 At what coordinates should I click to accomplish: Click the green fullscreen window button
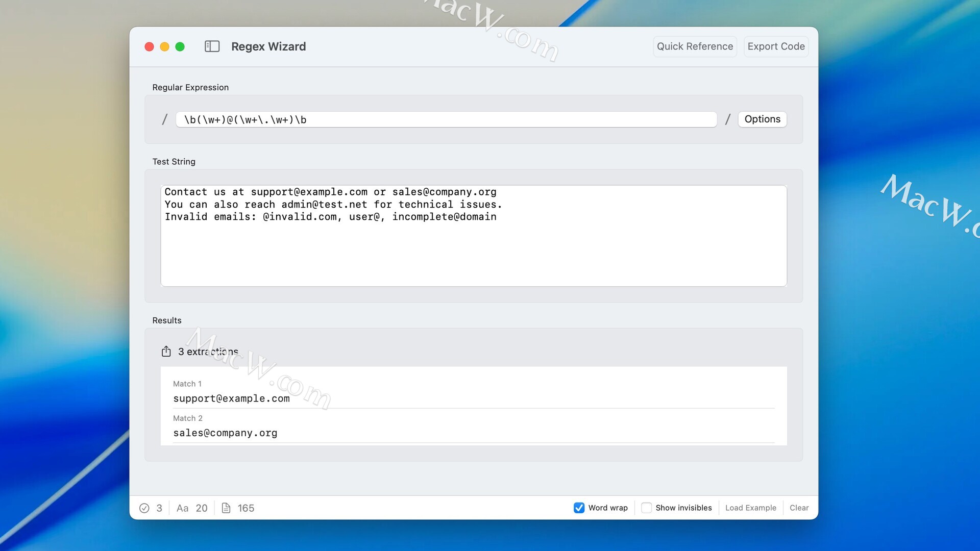pos(180,47)
